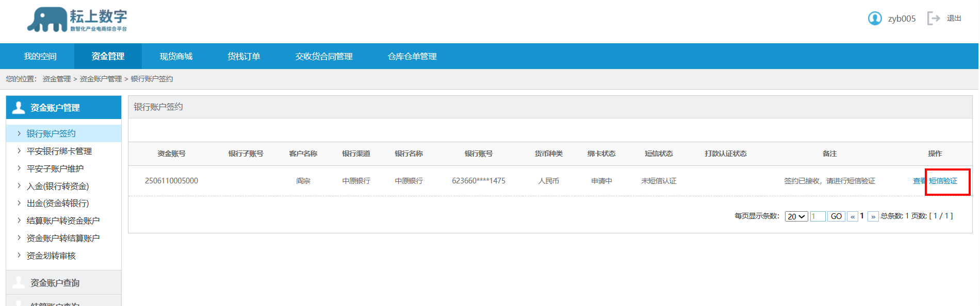
Task: Click the page number input field
Action: pos(818,216)
